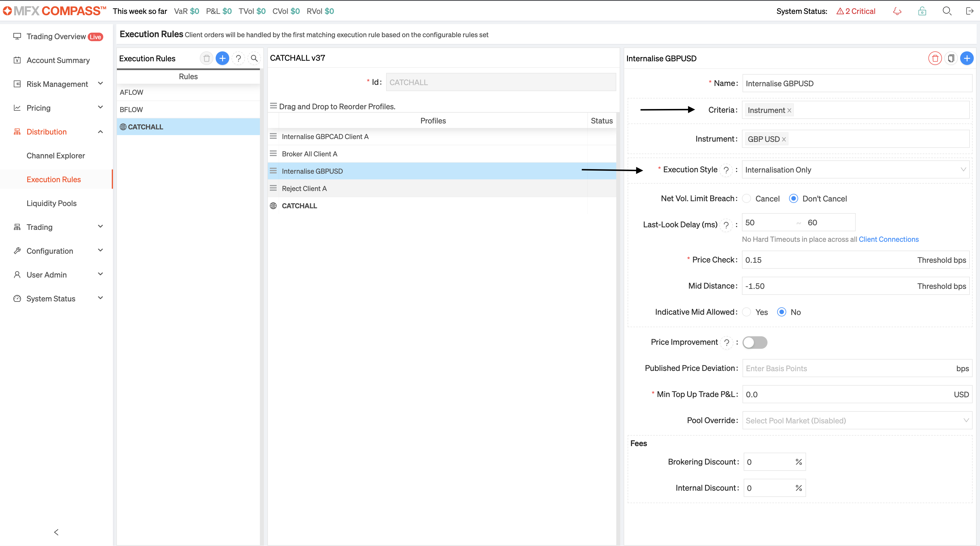The height and width of the screenshot is (546, 980).
Task: Click the logout icon at top right
Action: tap(970, 11)
